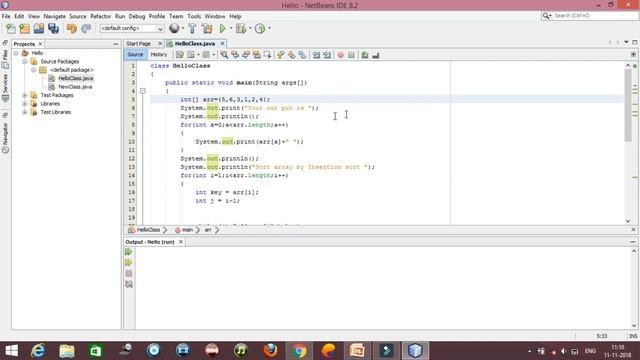The width and height of the screenshot is (640, 360).
Task: Switch editor to Source view
Action: pyautogui.click(x=135, y=55)
